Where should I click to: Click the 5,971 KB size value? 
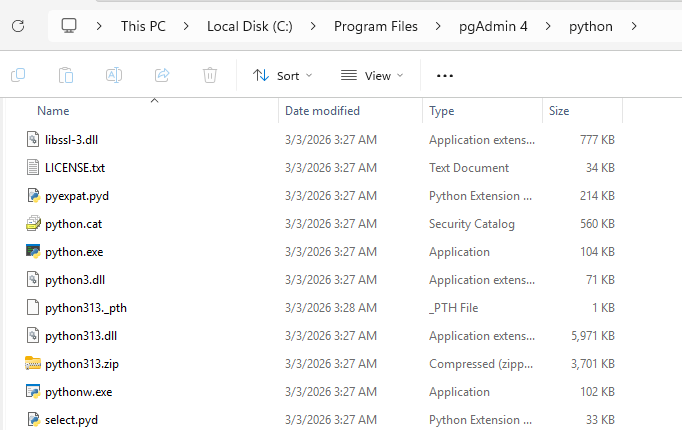tap(593, 336)
